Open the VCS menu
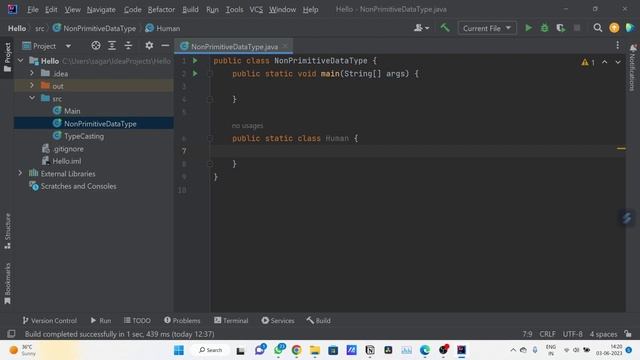The height and width of the screenshot is (360, 640). (x=256, y=9)
